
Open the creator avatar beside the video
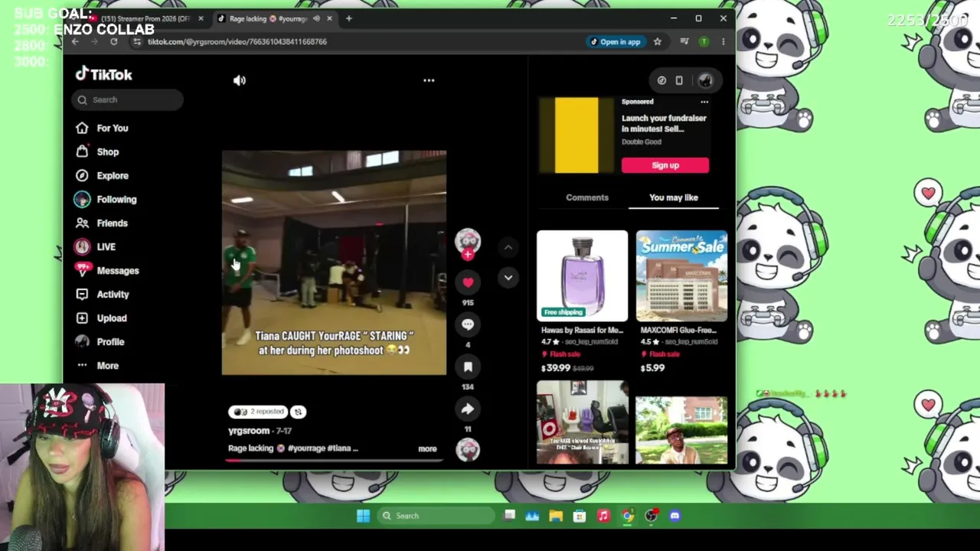[x=468, y=240]
